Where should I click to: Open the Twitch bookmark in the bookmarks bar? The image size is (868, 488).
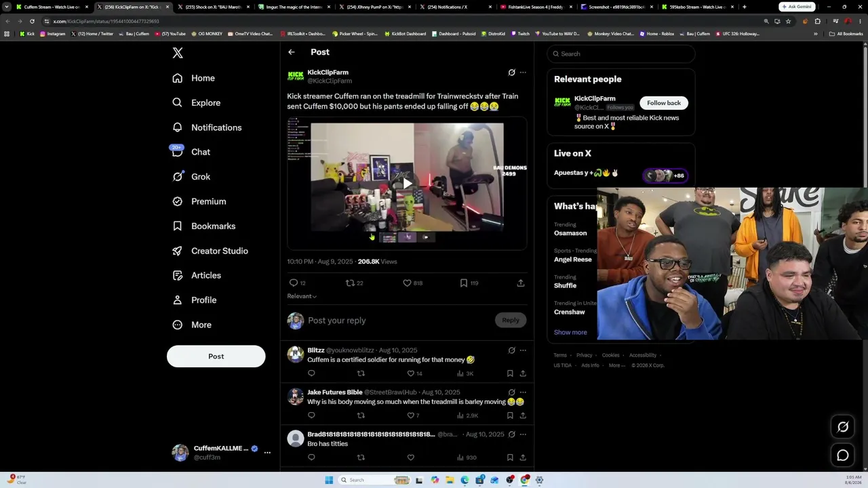pos(520,34)
